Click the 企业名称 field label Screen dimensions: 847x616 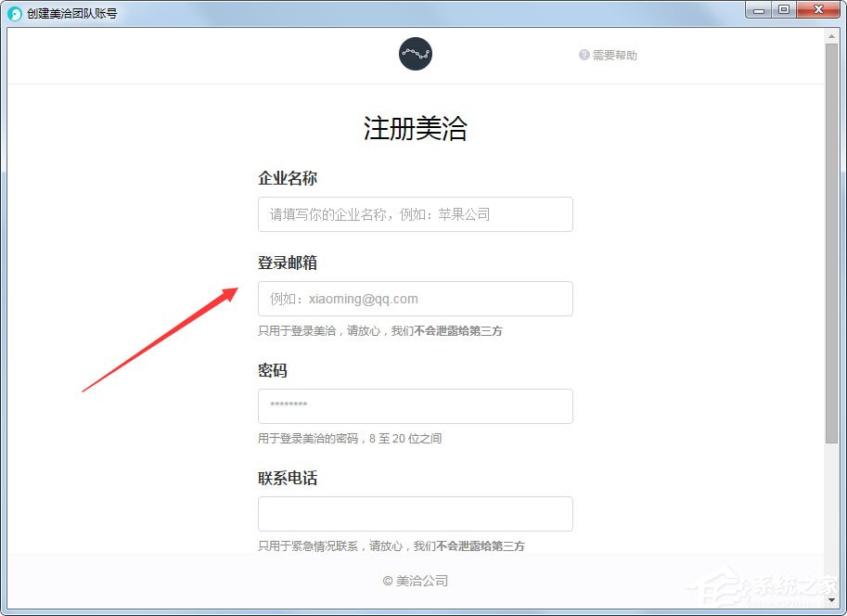tap(288, 178)
